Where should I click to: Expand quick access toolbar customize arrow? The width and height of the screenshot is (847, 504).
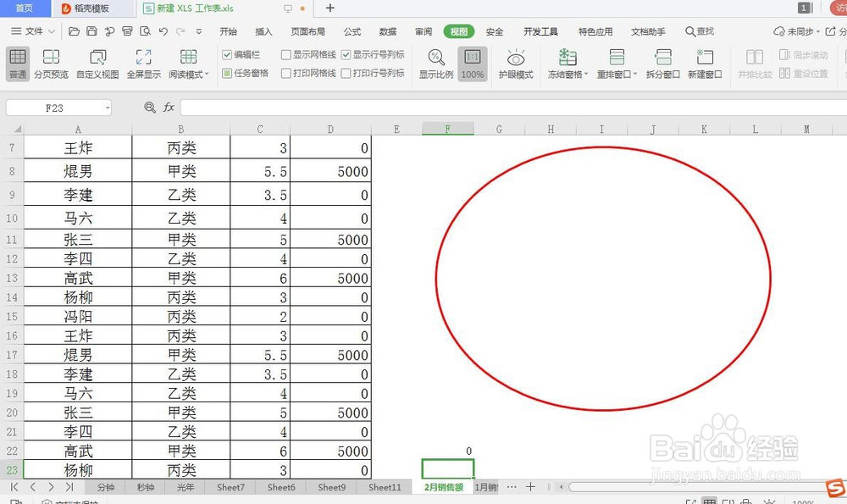tap(199, 31)
